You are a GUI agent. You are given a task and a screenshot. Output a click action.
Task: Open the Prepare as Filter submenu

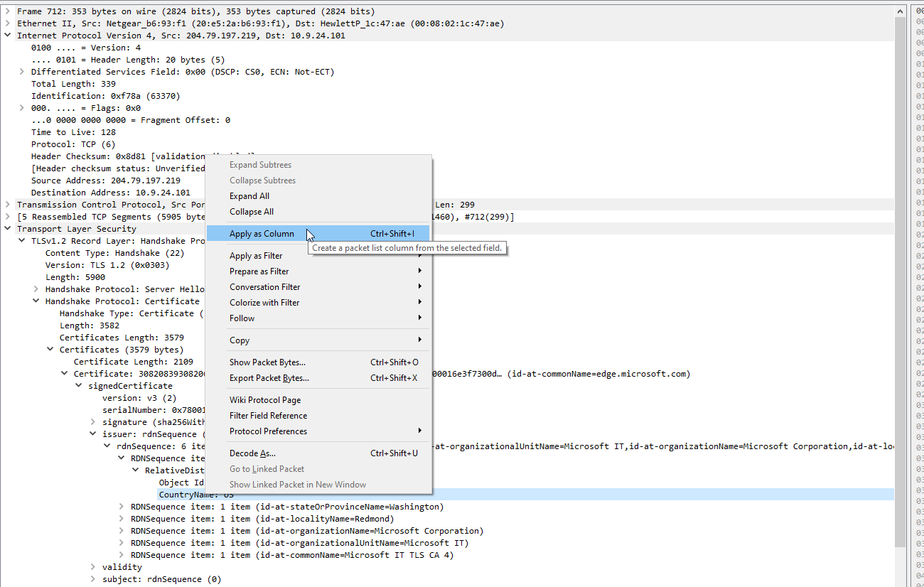[259, 271]
